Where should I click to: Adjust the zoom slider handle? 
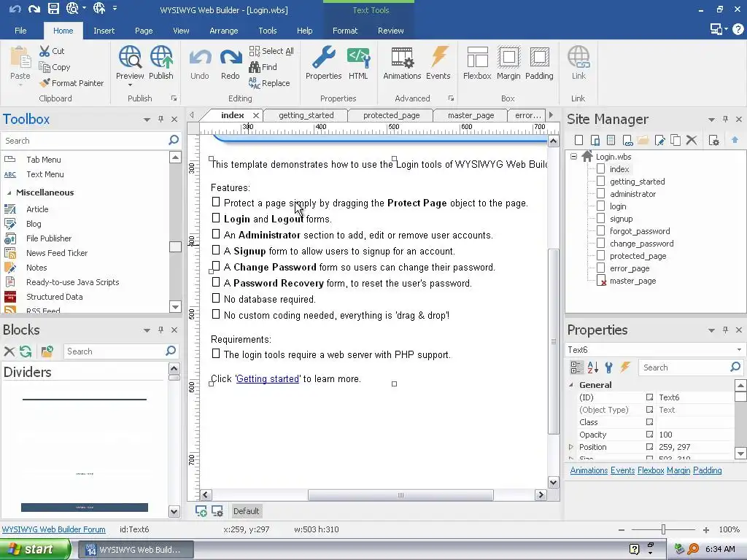pyautogui.click(x=663, y=529)
